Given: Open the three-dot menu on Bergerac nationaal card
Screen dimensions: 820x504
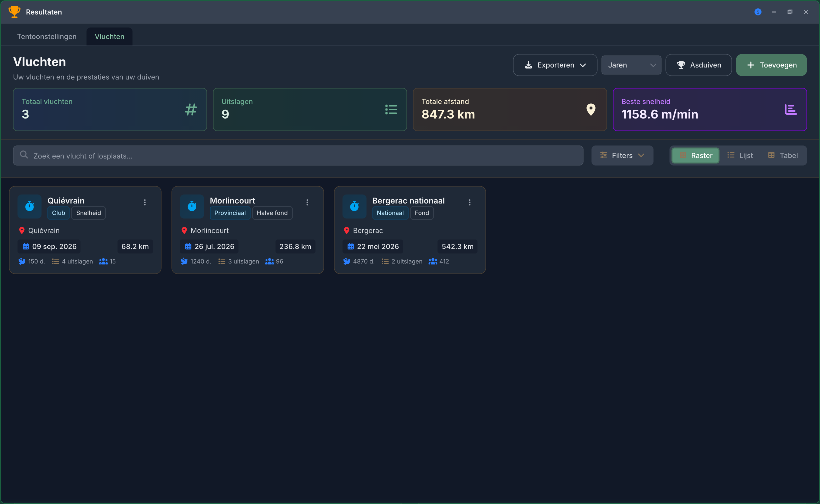Looking at the screenshot, I should [469, 202].
